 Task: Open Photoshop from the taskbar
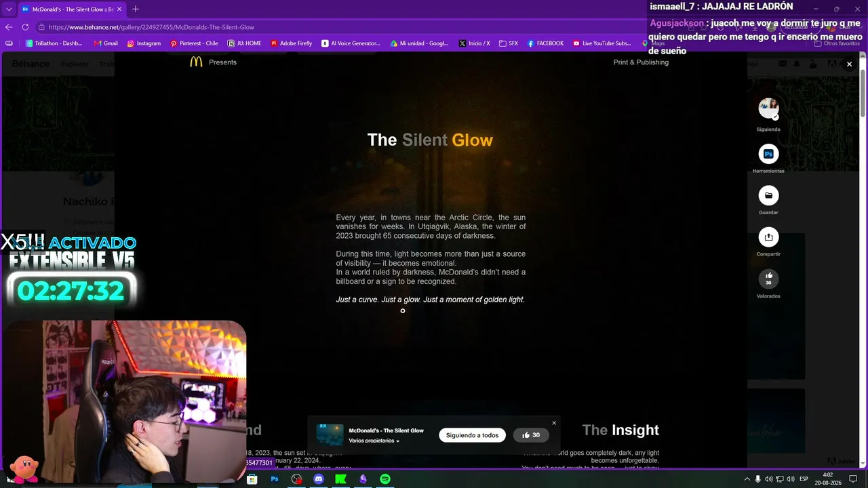[x=275, y=479]
